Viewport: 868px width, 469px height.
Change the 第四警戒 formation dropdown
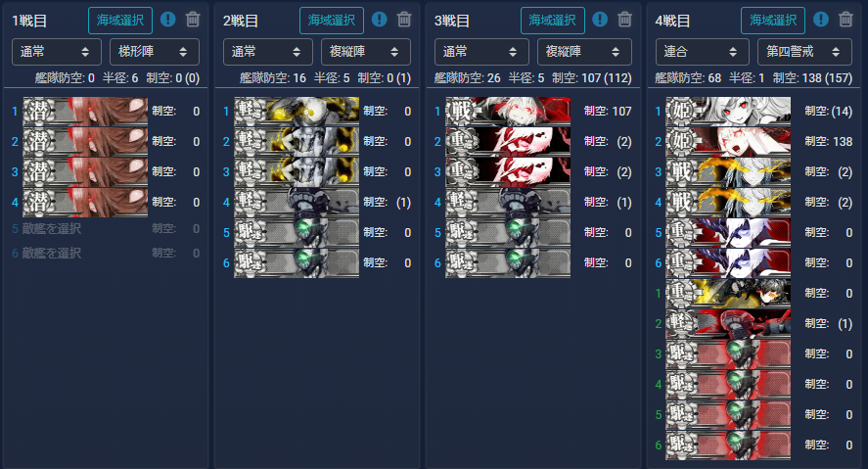(x=804, y=52)
